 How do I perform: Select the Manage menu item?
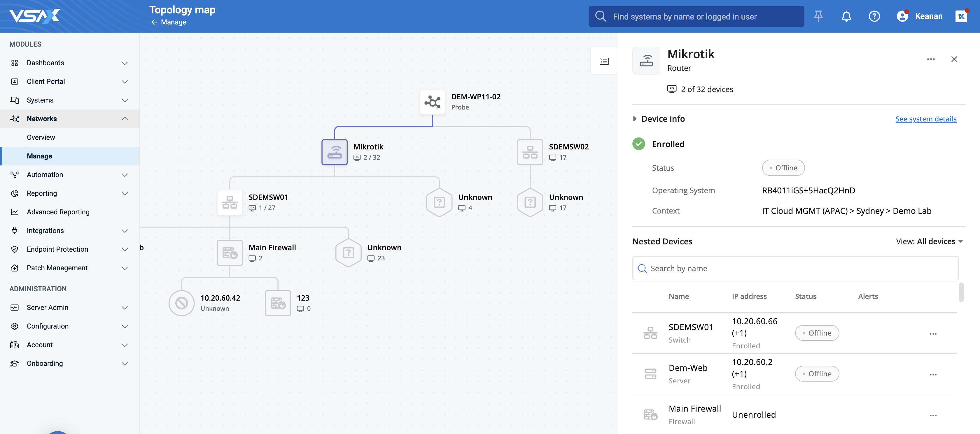click(x=39, y=156)
